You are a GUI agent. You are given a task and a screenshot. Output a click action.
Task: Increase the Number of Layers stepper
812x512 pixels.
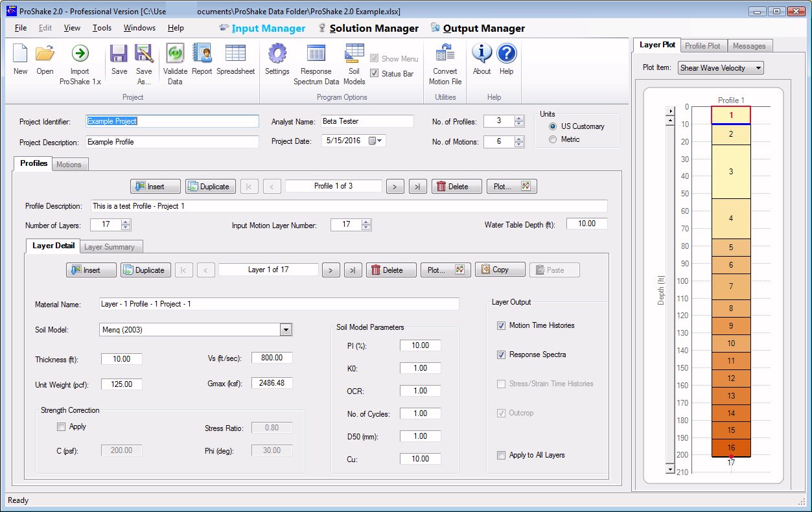[126, 222]
